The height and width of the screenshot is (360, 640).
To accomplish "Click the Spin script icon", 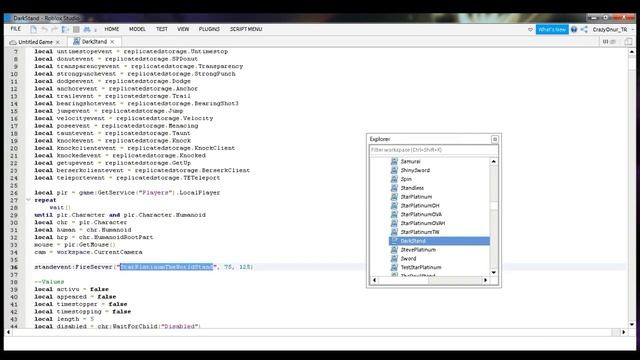I will (x=394, y=179).
